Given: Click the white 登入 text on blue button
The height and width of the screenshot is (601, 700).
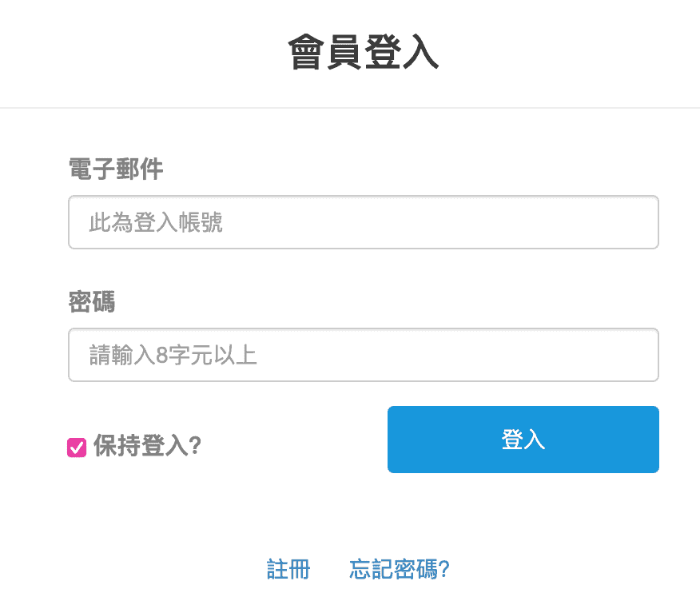Looking at the screenshot, I should [523, 440].
